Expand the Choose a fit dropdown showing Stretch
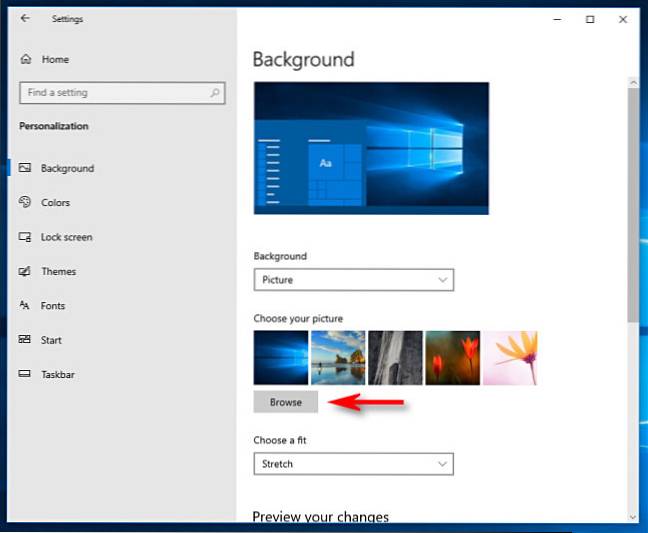 coord(353,464)
